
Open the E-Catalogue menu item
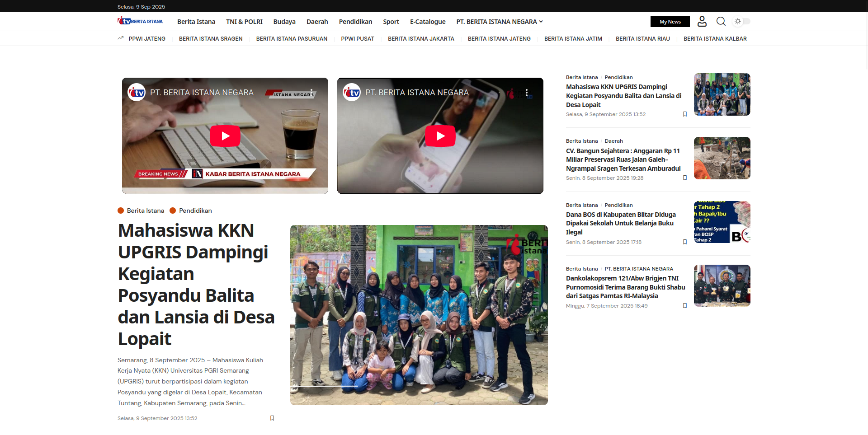pyautogui.click(x=428, y=22)
